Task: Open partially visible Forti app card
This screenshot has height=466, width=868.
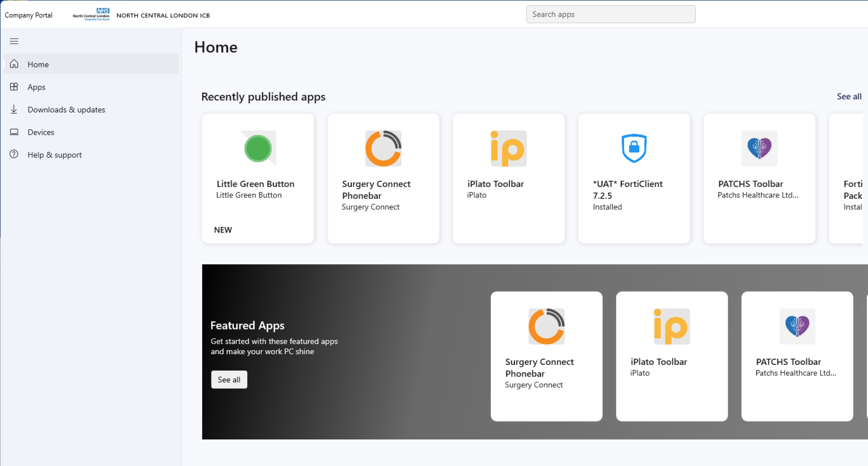Action: pos(848,178)
